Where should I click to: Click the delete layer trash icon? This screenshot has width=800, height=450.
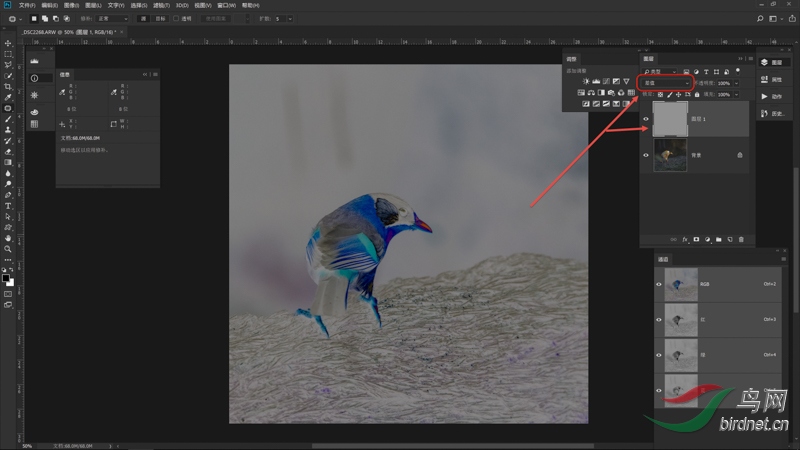click(741, 240)
